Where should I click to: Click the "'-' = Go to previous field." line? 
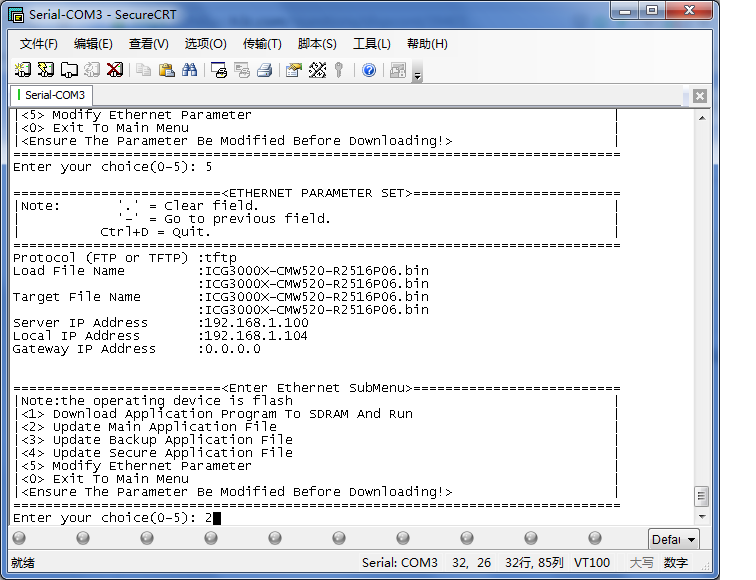(x=224, y=219)
